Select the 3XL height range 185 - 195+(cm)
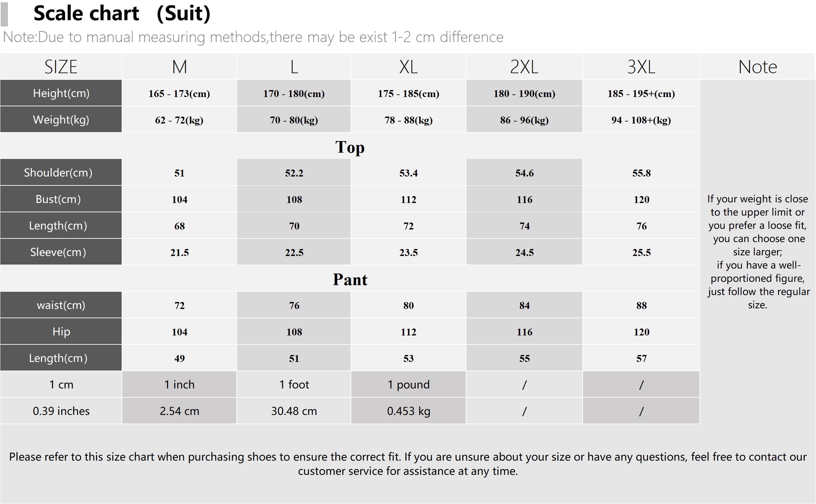 pyautogui.click(x=641, y=93)
